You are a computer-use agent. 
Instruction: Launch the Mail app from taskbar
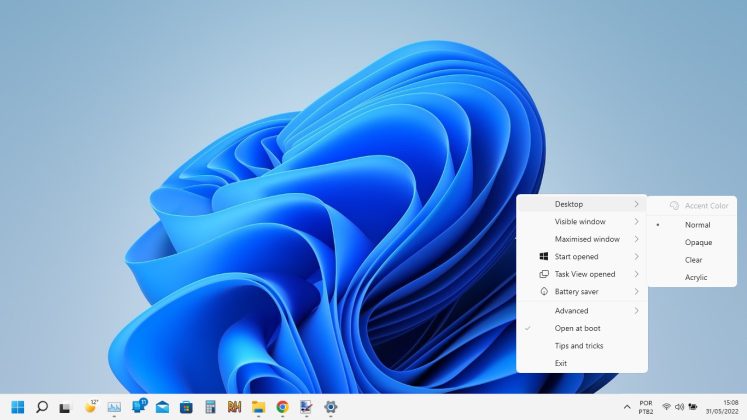(162, 407)
